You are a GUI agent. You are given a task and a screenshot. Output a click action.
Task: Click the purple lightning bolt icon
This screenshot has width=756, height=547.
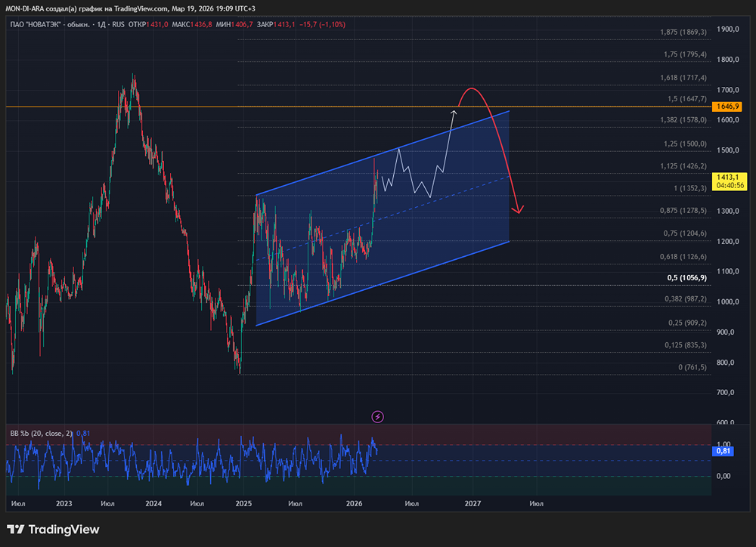(x=378, y=416)
